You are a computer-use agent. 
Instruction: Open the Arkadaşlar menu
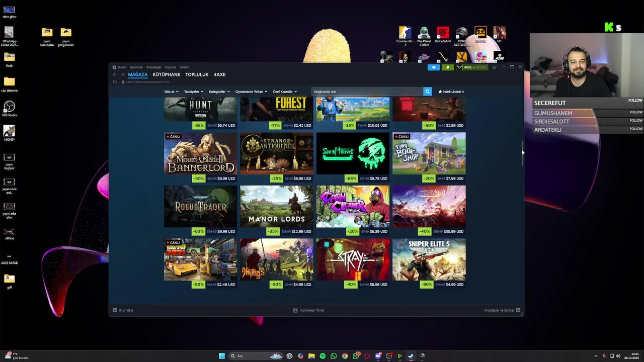click(x=154, y=67)
